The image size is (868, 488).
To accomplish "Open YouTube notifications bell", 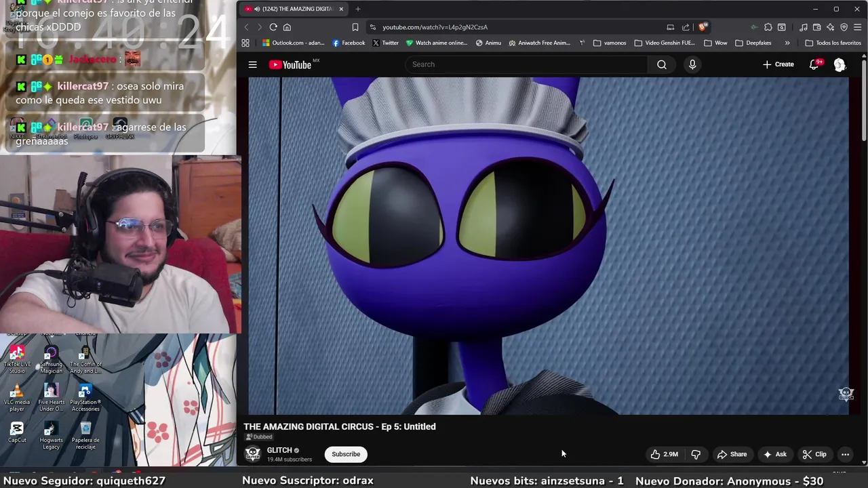I will (x=814, y=64).
